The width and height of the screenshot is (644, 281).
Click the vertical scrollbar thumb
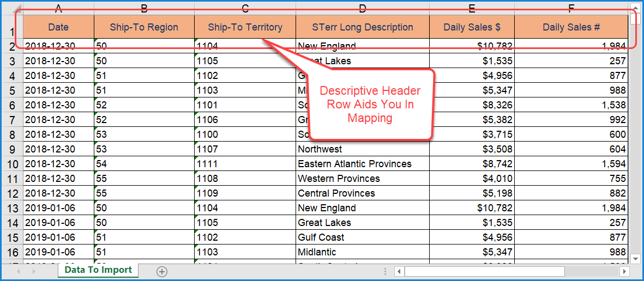click(x=634, y=19)
